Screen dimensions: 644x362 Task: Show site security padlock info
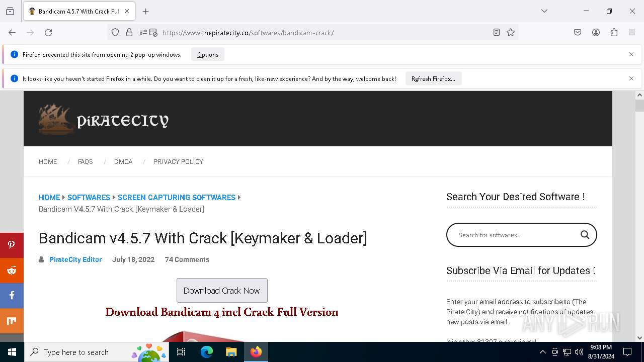pyautogui.click(x=129, y=33)
